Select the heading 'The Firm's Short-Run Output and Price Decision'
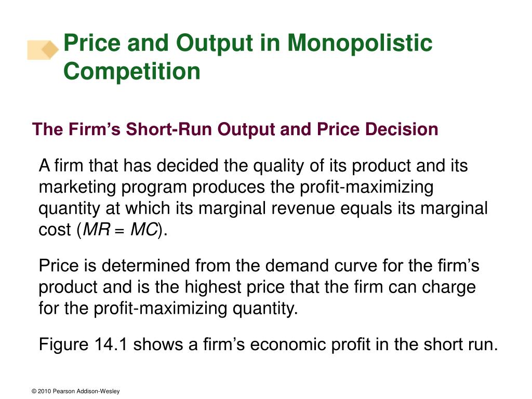The image size is (532, 399). coord(235,129)
